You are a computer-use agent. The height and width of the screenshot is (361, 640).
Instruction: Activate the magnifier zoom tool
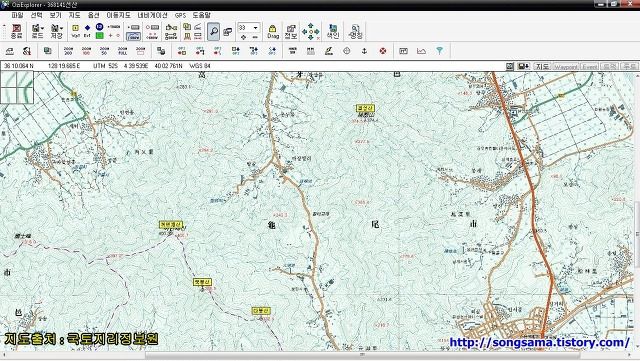(213, 31)
